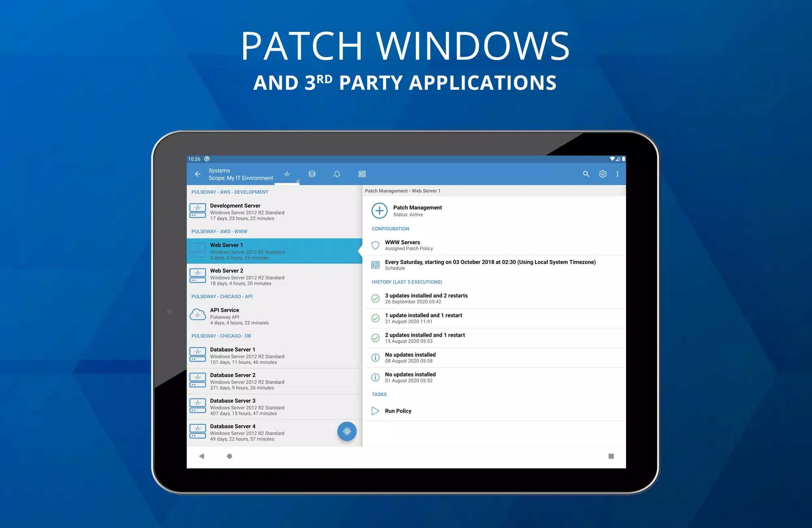Tap green check for 3 updates installed
Screen dimensions: 812x528
pyautogui.click(x=376, y=299)
